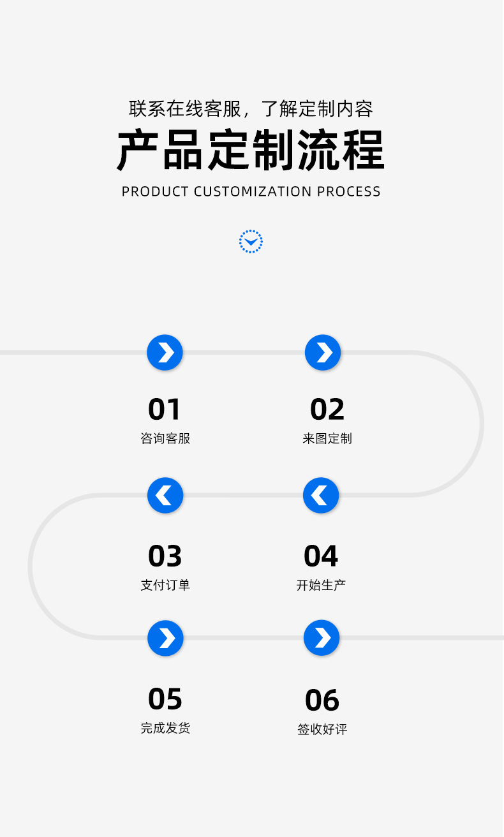Click the blue arrow icon above step 02
The image size is (504, 837).
[x=323, y=352]
